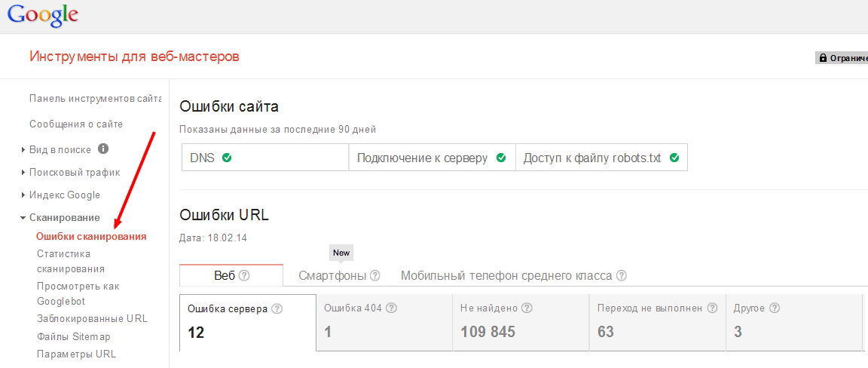Click the Доступ к файлу robots.txt status box
This screenshot has width=868, height=368.
click(x=602, y=158)
